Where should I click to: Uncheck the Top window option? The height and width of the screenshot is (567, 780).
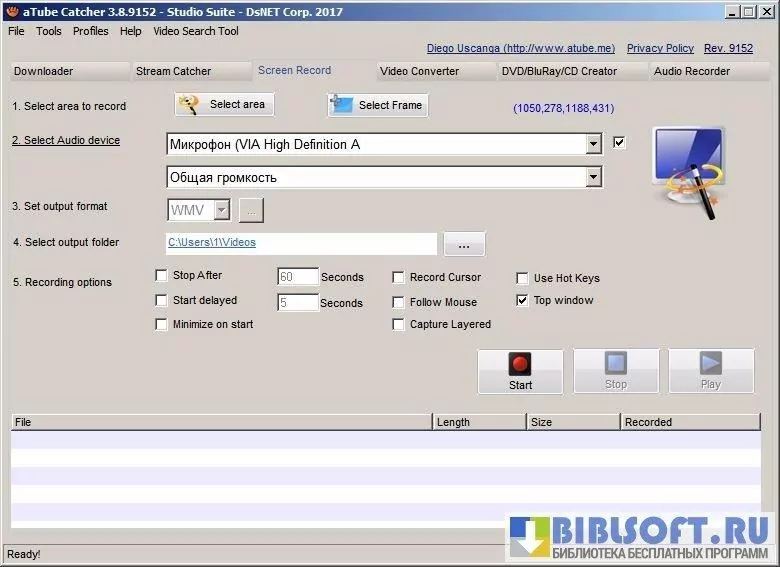tap(522, 300)
